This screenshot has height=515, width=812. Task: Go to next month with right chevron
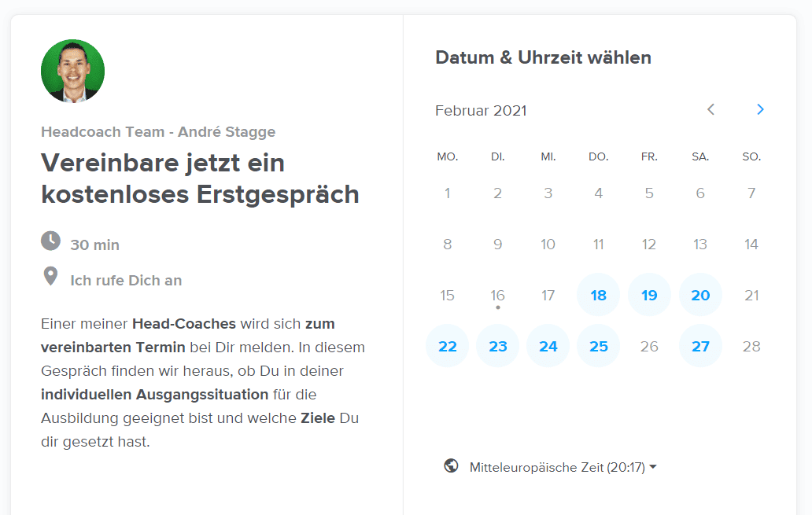760,109
